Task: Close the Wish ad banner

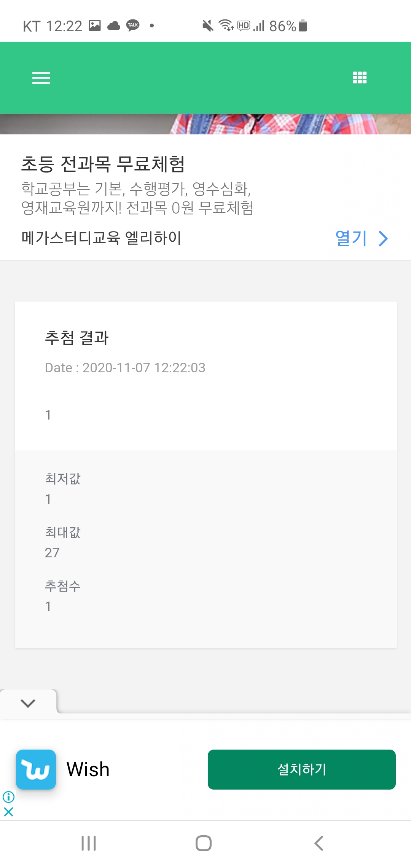Action: tap(8, 812)
